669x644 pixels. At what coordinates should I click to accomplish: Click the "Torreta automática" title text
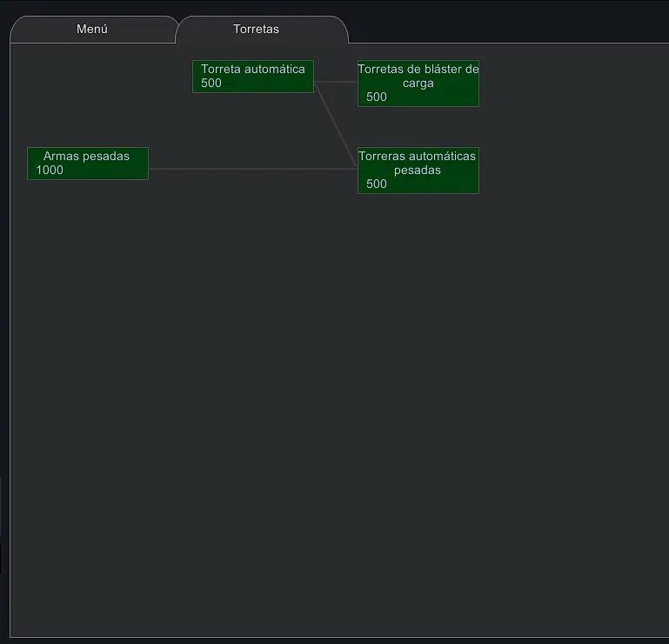coord(252,69)
